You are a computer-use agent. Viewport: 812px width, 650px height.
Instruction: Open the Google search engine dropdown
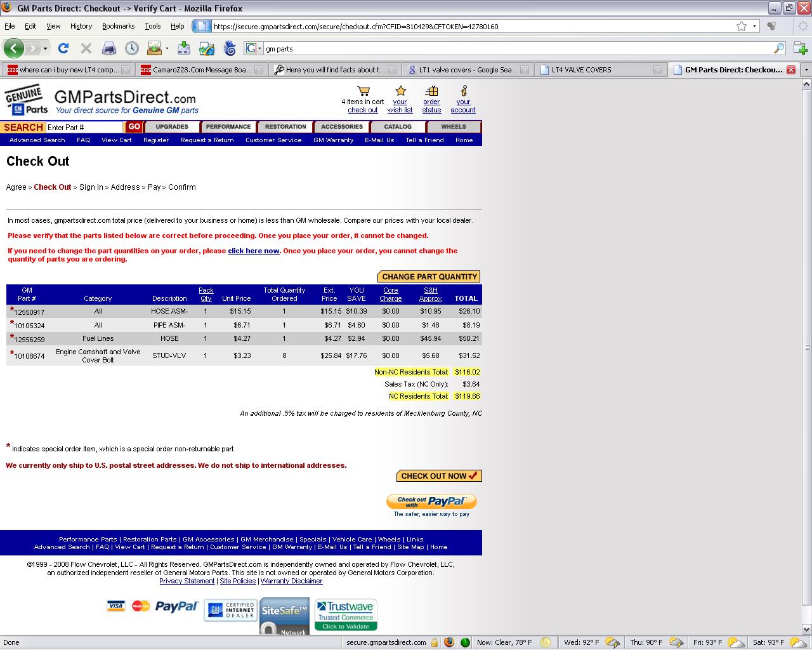click(254, 49)
